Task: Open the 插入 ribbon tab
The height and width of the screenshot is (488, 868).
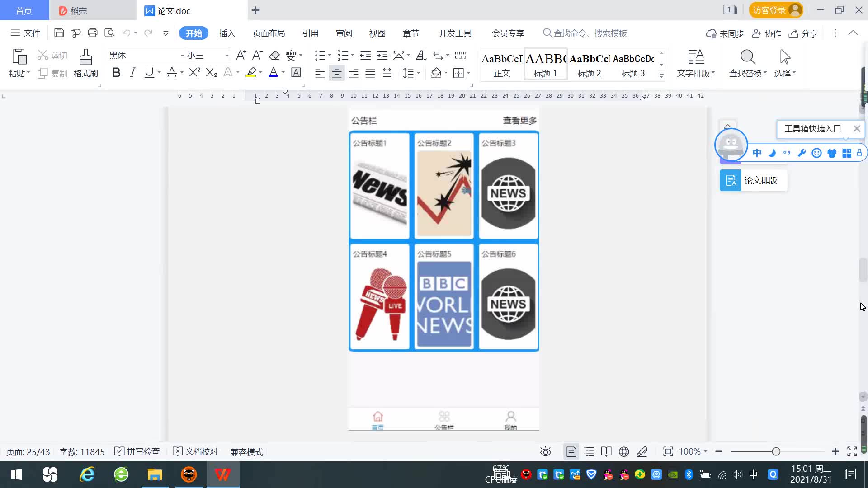Action: (227, 33)
